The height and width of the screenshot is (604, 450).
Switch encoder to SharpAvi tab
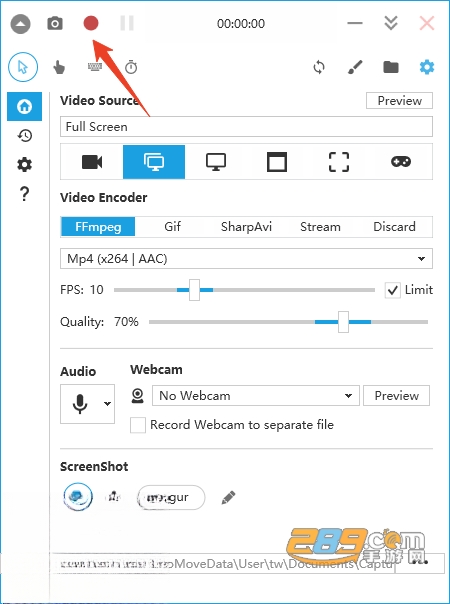coord(246,226)
